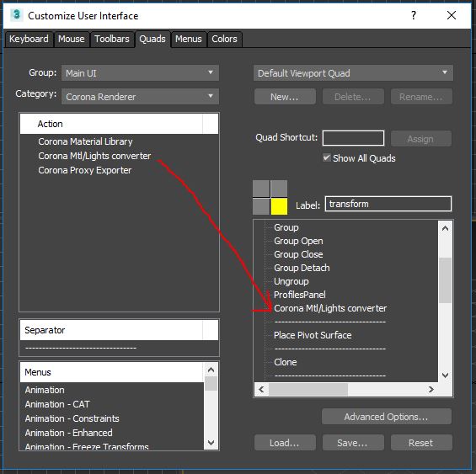This screenshot has width=476, height=474.
Task: Select the yellow bottom-right quad square
Action: tap(279, 206)
